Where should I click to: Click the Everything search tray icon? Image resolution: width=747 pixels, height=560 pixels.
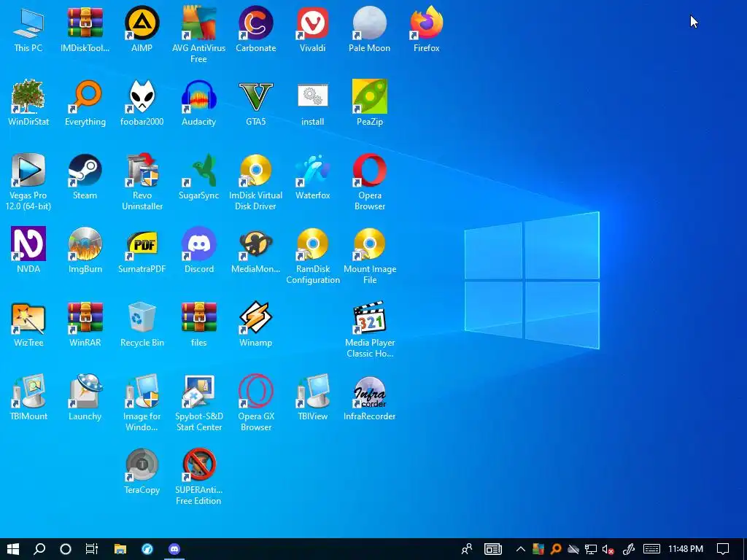tap(555, 550)
